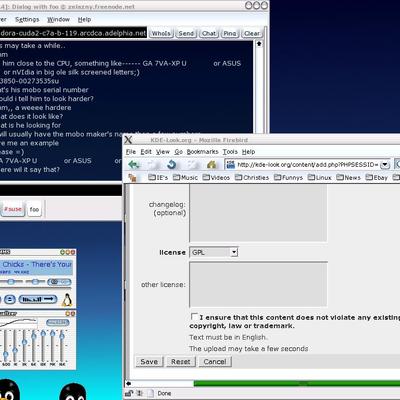Open the View menu in Firebird
This screenshot has width=400, height=400.
pyautogui.click(x=163, y=152)
